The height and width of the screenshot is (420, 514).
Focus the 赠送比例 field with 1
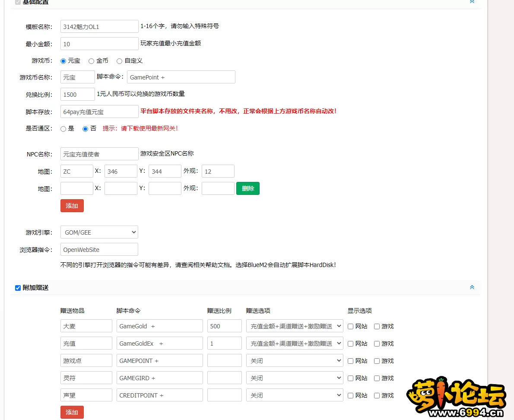click(x=225, y=343)
